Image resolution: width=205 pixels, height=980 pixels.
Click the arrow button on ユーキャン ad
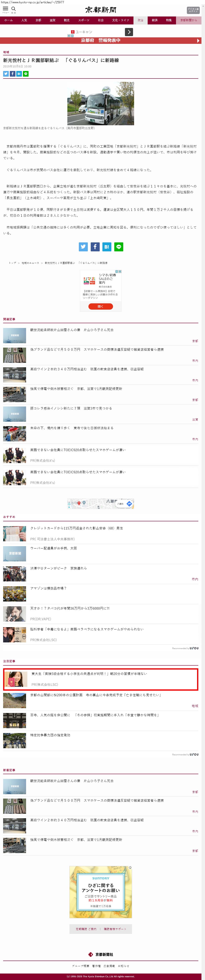pyautogui.click(x=129, y=32)
